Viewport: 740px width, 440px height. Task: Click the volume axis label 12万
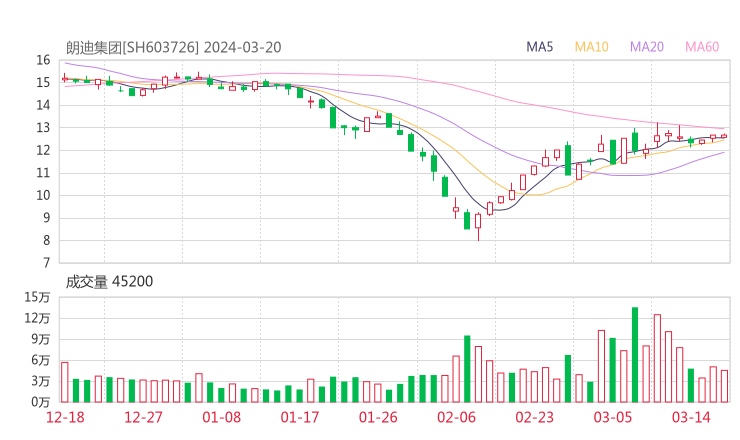click(x=37, y=318)
